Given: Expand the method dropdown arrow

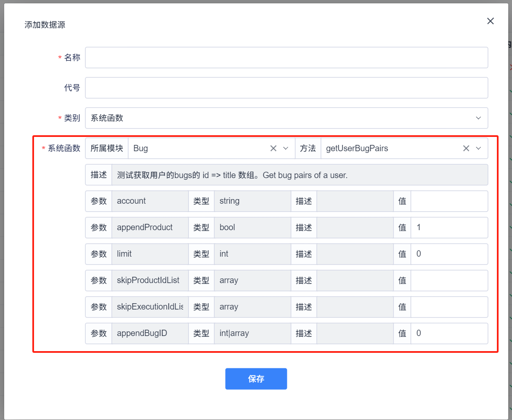Looking at the screenshot, I should point(478,148).
